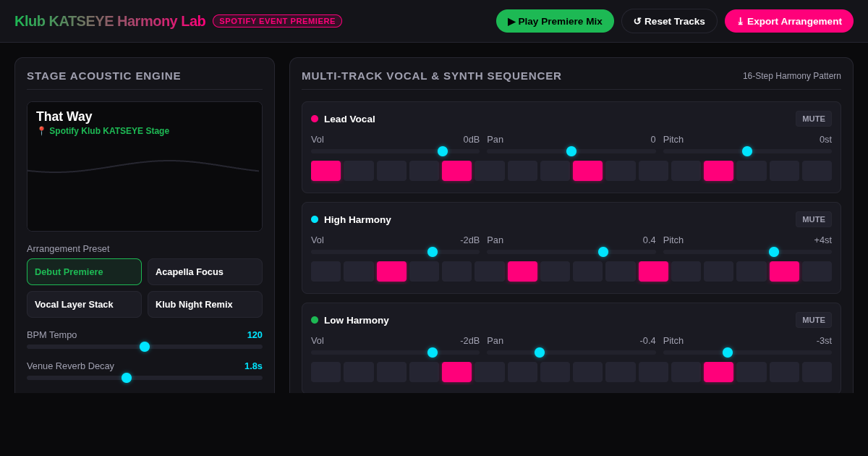Click the reverb value "1.8s"
The image size is (868, 456).
click(x=253, y=366)
